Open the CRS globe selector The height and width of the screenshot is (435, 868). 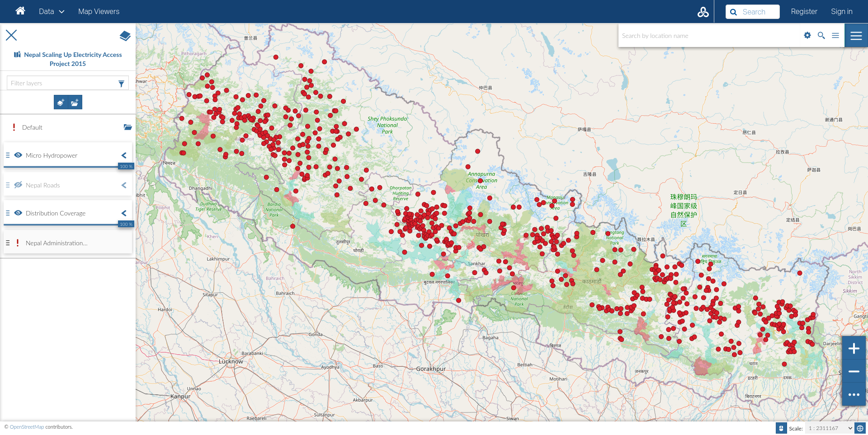tap(860, 428)
